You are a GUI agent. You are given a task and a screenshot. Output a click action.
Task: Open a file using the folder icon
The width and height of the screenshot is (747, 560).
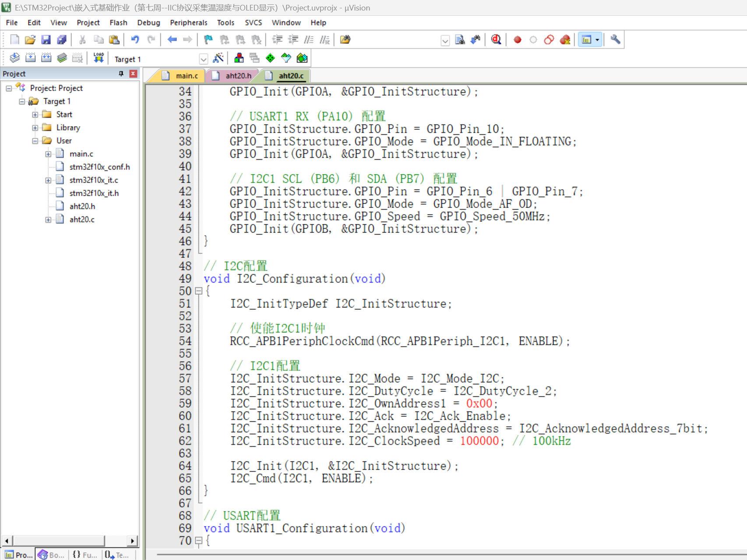(30, 40)
